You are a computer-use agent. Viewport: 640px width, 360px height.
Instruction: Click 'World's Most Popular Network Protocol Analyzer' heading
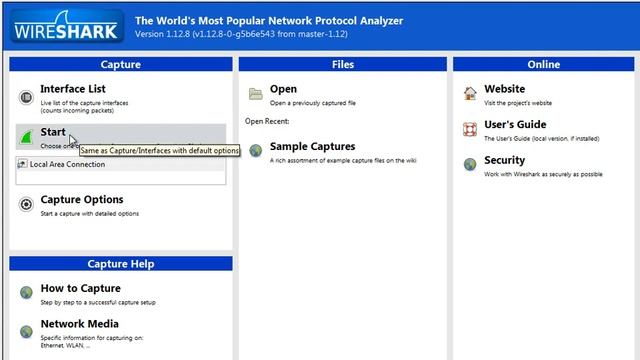click(x=269, y=21)
